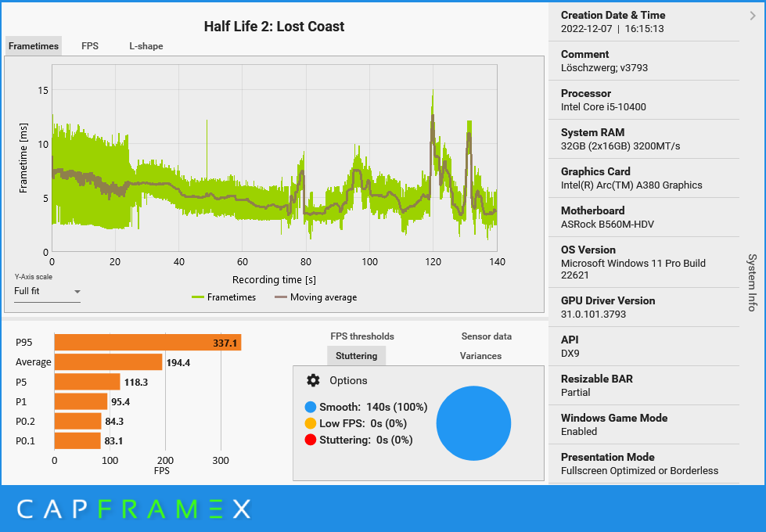
Task: Toggle the Frametimes legend entry
Action: pos(224,297)
